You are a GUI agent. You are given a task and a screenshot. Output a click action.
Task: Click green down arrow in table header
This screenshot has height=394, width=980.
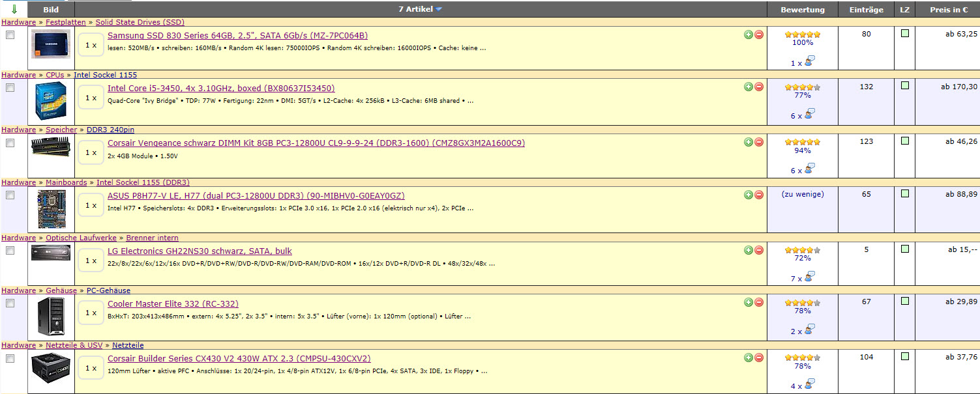pyautogui.click(x=14, y=9)
